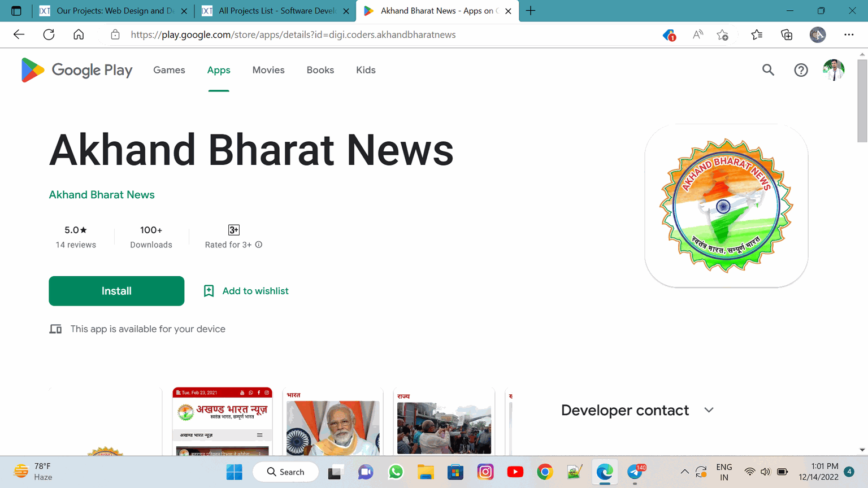This screenshot has height=488, width=868.
Task: Click the 3+ content rating badge
Action: pos(234,230)
